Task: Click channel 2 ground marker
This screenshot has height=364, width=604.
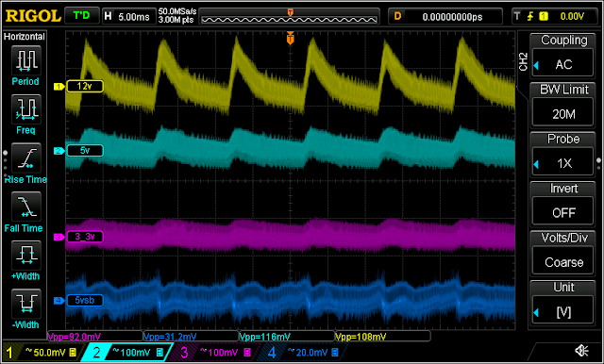Action: coord(59,151)
